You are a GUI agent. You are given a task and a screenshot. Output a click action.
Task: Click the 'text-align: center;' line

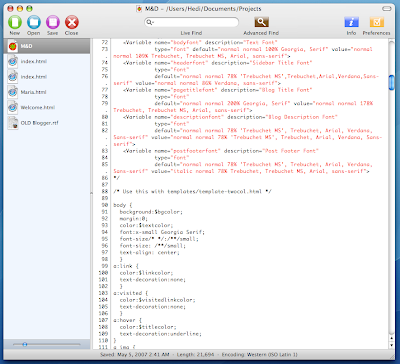coord(149,252)
